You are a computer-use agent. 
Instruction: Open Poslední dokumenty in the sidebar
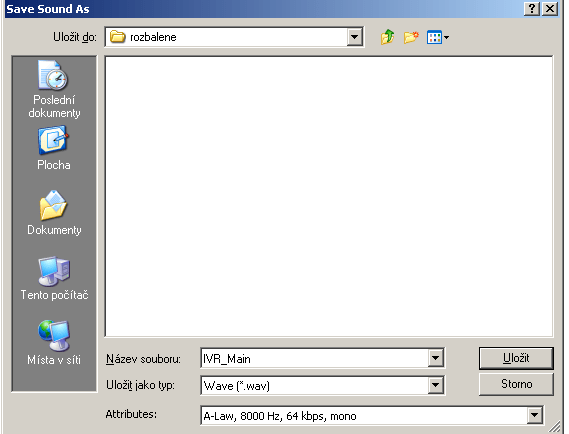coord(54,89)
